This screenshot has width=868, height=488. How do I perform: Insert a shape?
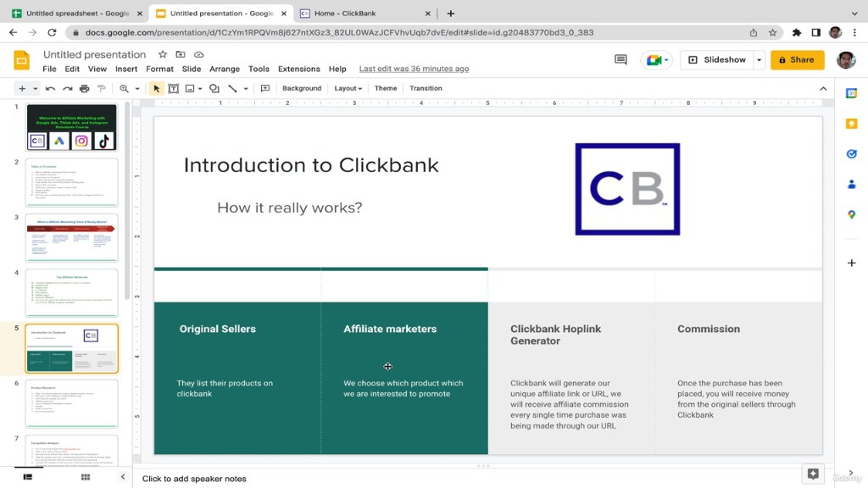(214, 88)
